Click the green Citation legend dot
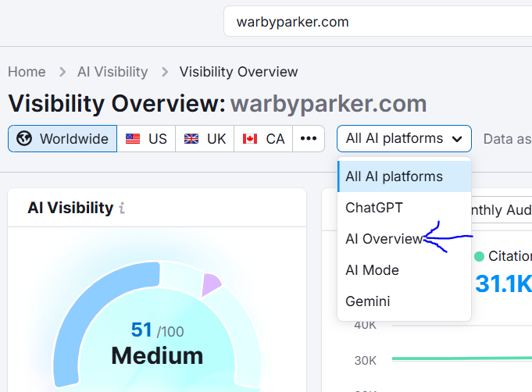Screen dimensions: 532x392 [479, 256]
